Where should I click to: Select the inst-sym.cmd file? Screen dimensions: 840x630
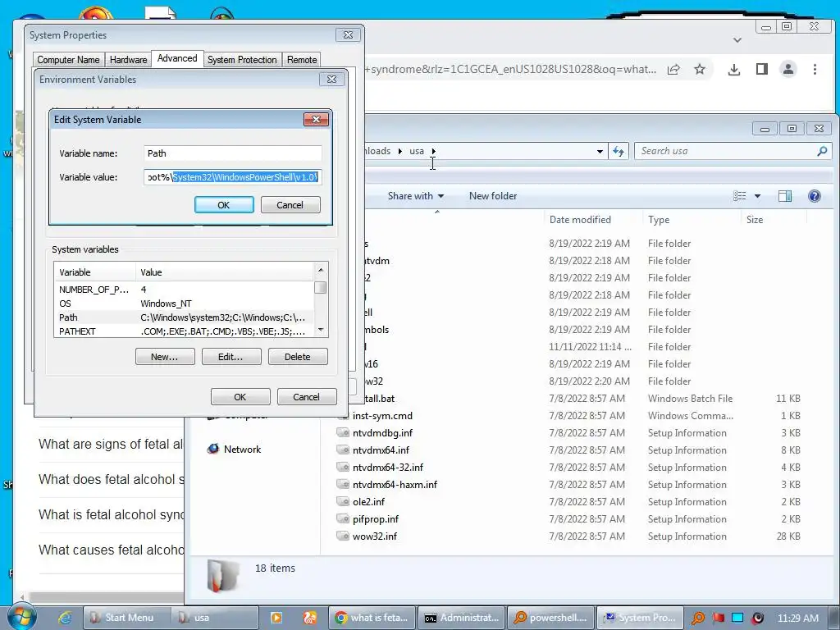(x=382, y=416)
